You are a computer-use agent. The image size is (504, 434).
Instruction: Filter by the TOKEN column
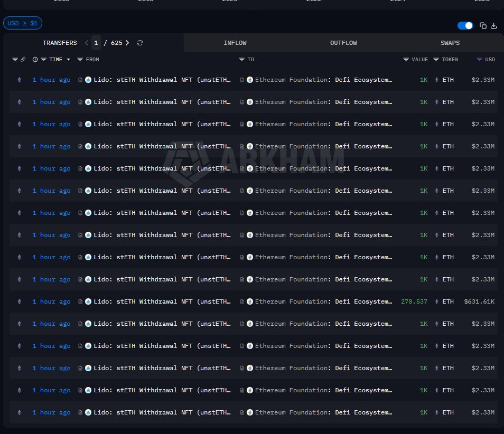[436, 60]
